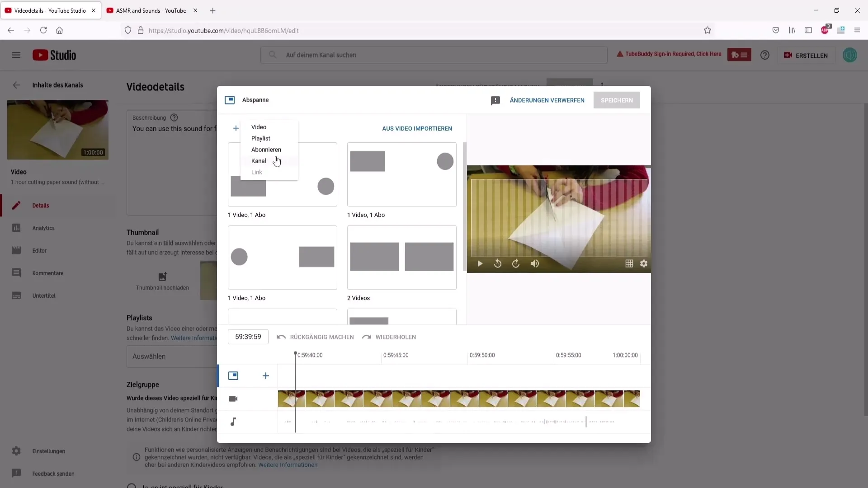Open the TubeBuddy menu icon
Screen dimensions: 868x488
pos(739,55)
